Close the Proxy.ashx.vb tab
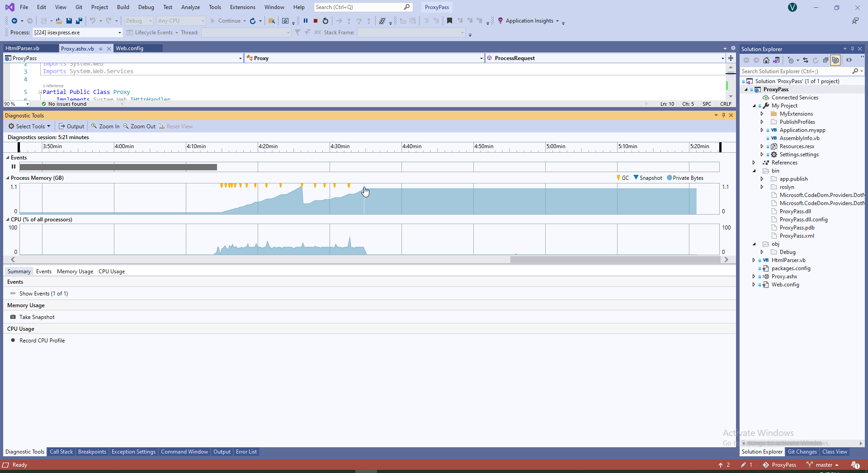The image size is (868, 473). pos(109,49)
